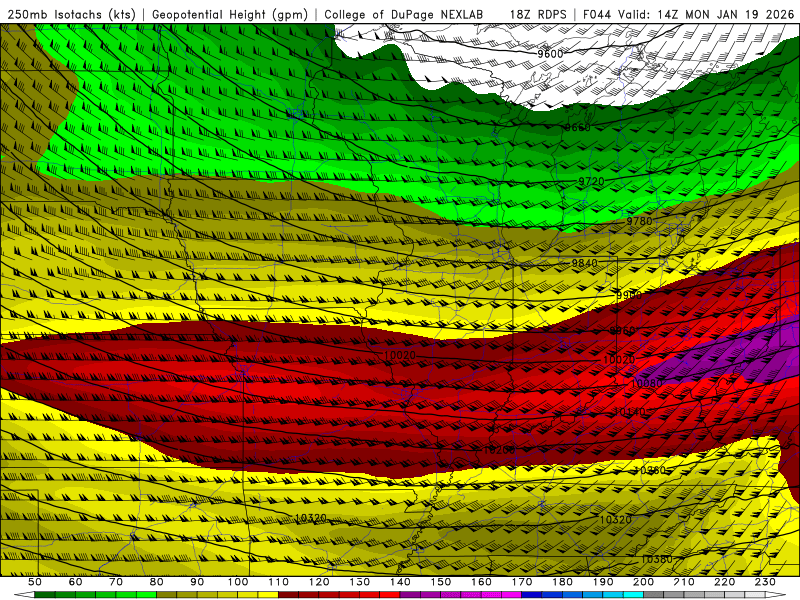Click the colorbar value 150

tap(441, 582)
